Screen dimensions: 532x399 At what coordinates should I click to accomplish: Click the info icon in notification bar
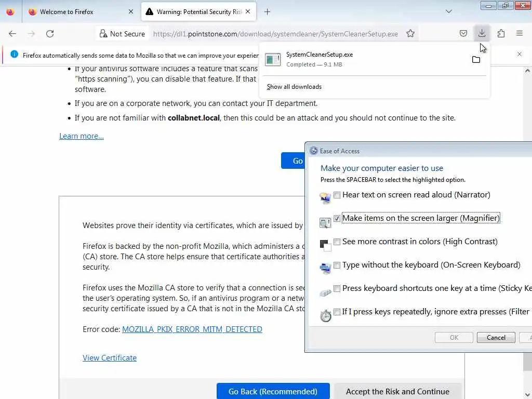tap(14, 54)
